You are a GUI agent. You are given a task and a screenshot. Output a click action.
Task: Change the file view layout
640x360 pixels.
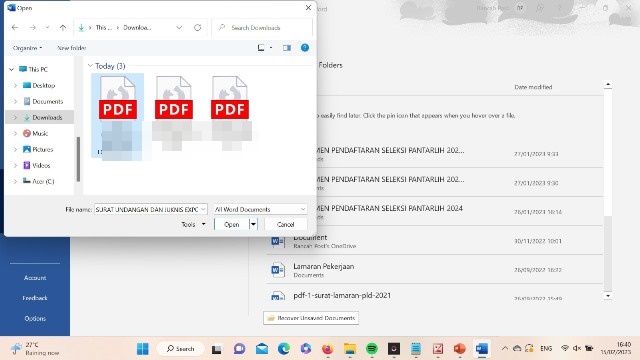261,48
